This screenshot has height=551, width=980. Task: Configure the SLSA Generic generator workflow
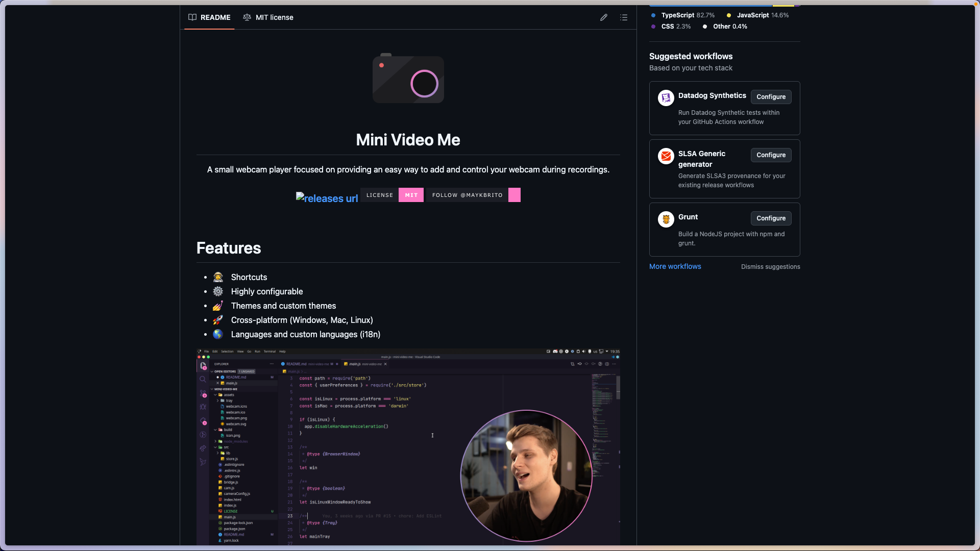(771, 155)
